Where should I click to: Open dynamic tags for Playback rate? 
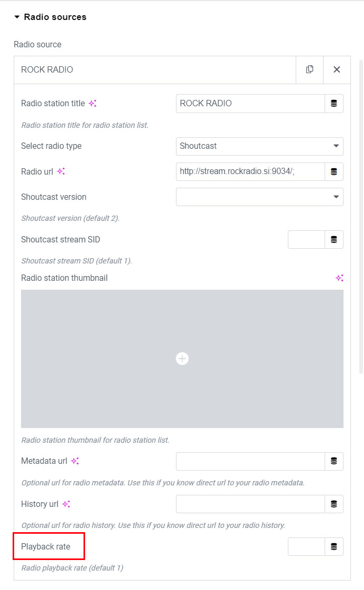(x=334, y=547)
